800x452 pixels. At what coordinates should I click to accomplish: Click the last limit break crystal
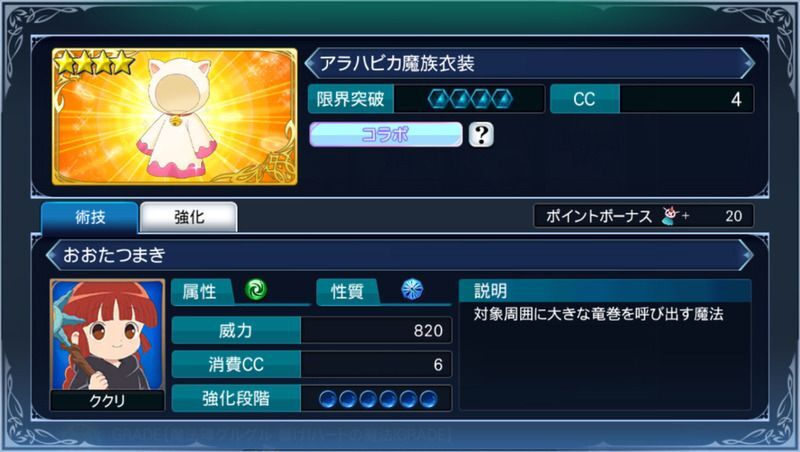[x=503, y=99]
